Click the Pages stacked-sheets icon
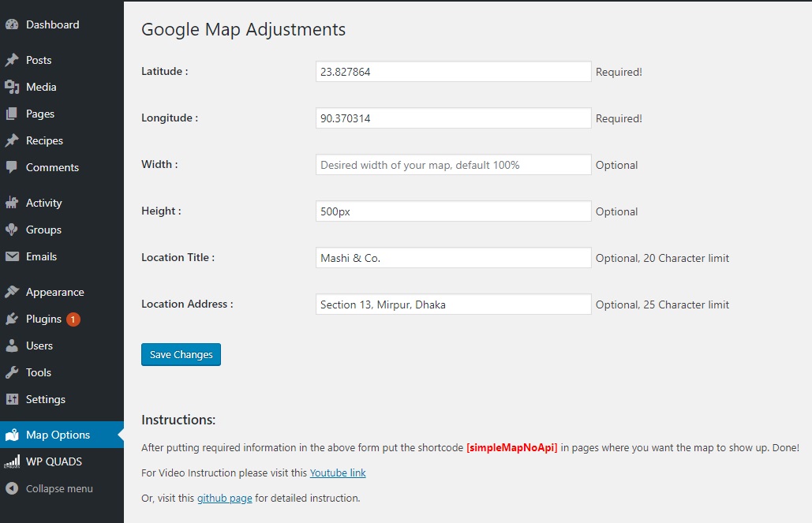This screenshot has height=523, width=812. click(12, 114)
